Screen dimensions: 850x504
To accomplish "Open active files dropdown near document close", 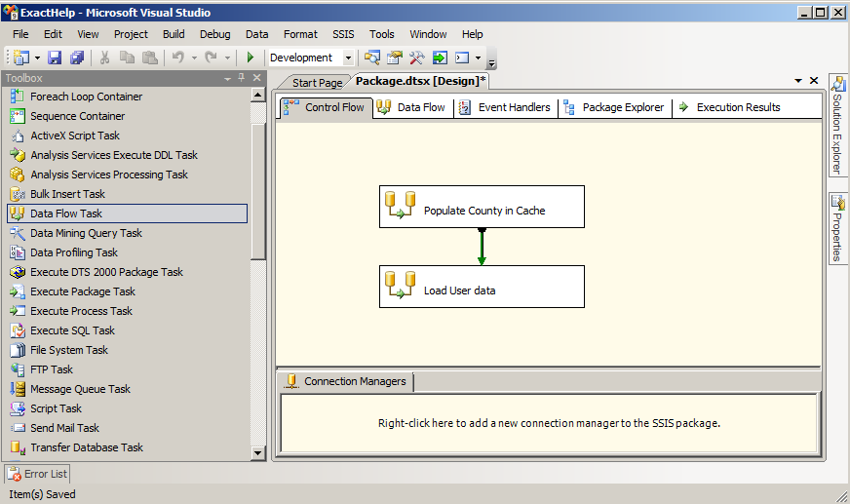I will (x=798, y=81).
